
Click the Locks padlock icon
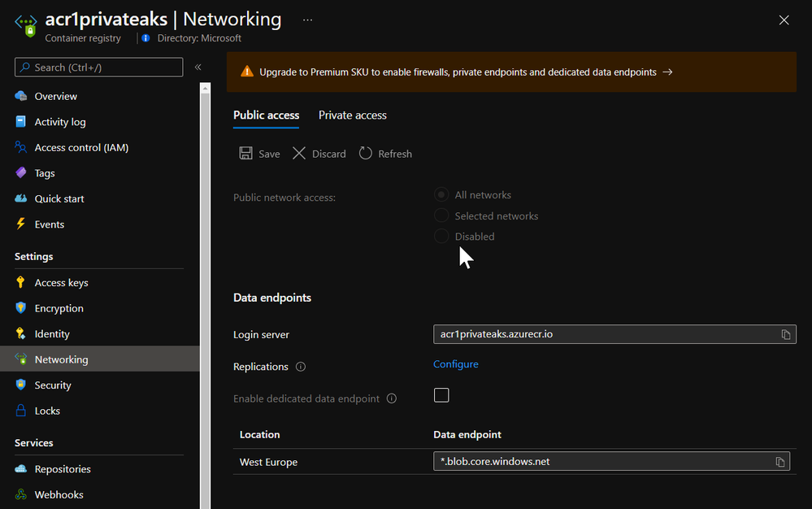[x=20, y=410]
